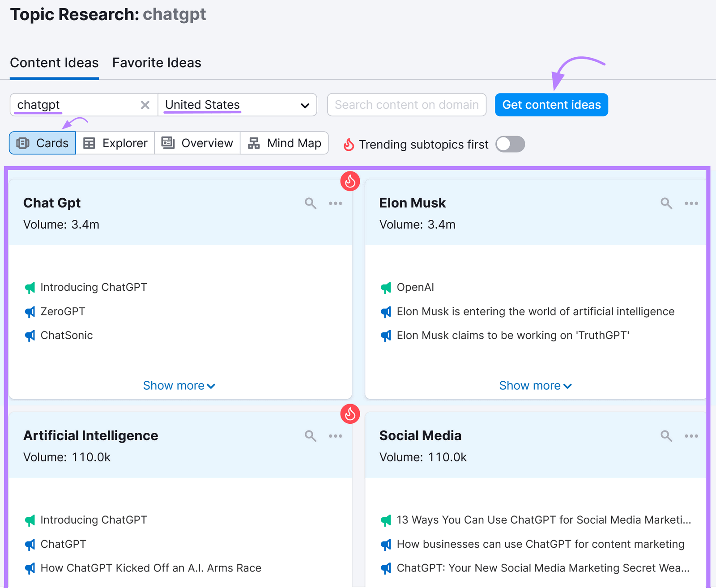
Task: Clear the chatgpt keyword input
Action: [145, 105]
